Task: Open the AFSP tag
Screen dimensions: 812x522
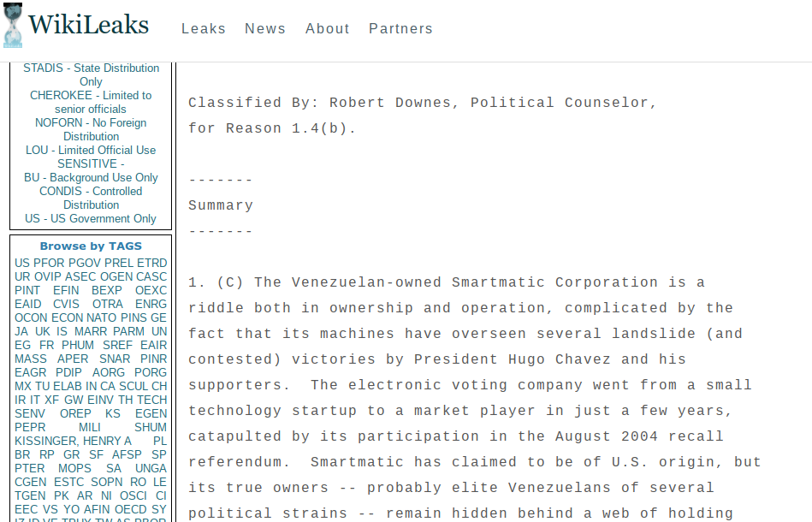Action: point(127,454)
